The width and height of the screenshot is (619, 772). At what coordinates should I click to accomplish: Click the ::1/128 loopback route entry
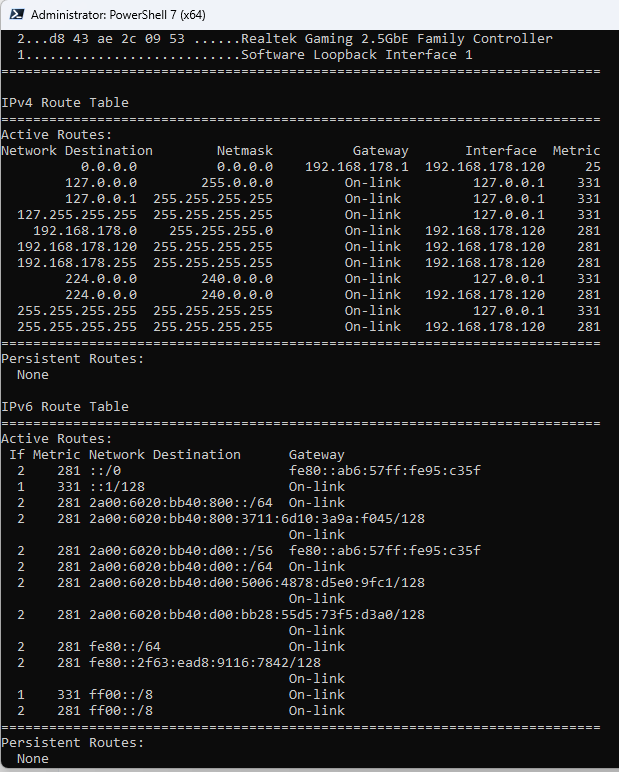pyautogui.click(x=117, y=487)
